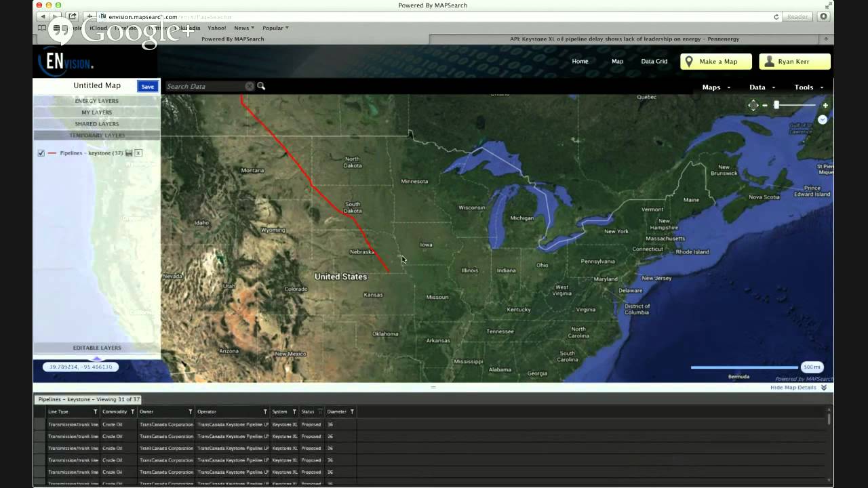This screenshot has width=868, height=488.
Task: Filter the System column
Action: [x=294, y=411]
